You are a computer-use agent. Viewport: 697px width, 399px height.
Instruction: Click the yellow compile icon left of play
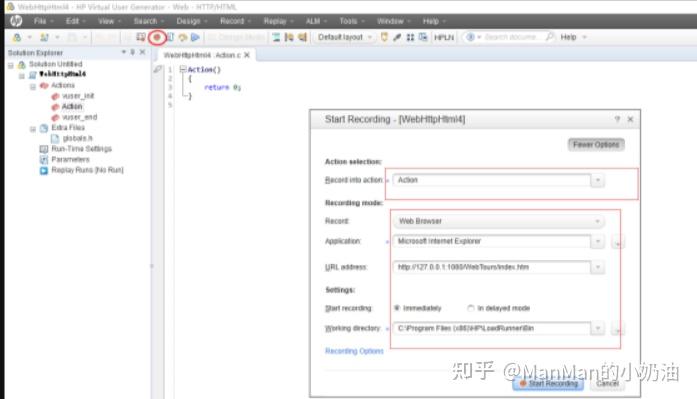tap(183, 37)
